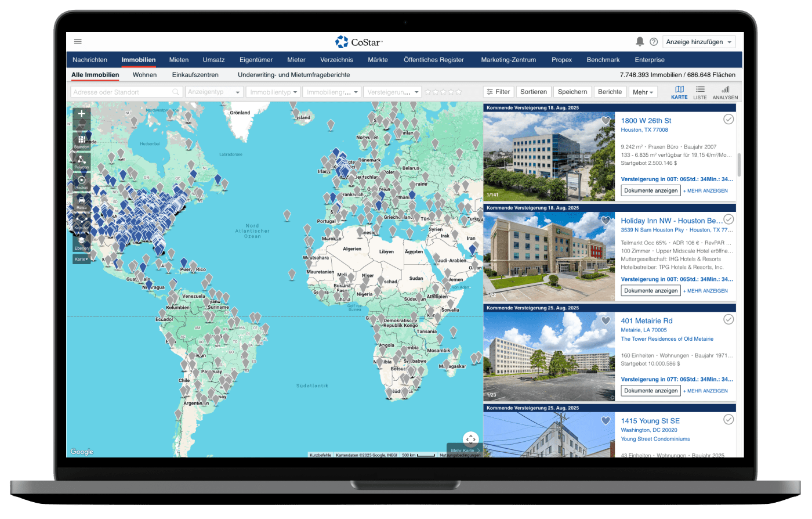812x519 pixels.
Task: Activate the Radius search tool
Action: [81, 181]
